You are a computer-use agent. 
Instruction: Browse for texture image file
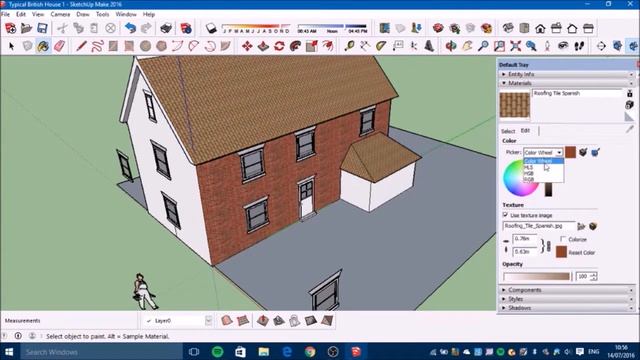[x=581, y=226]
